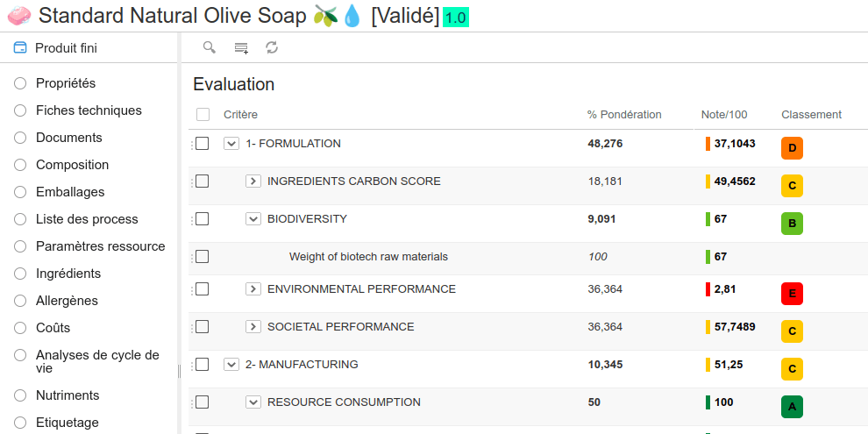Expand INGREDIENTS CARBON SCORE row
Image resolution: width=868 pixels, height=434 pixels.
click(x=253, y=181)
